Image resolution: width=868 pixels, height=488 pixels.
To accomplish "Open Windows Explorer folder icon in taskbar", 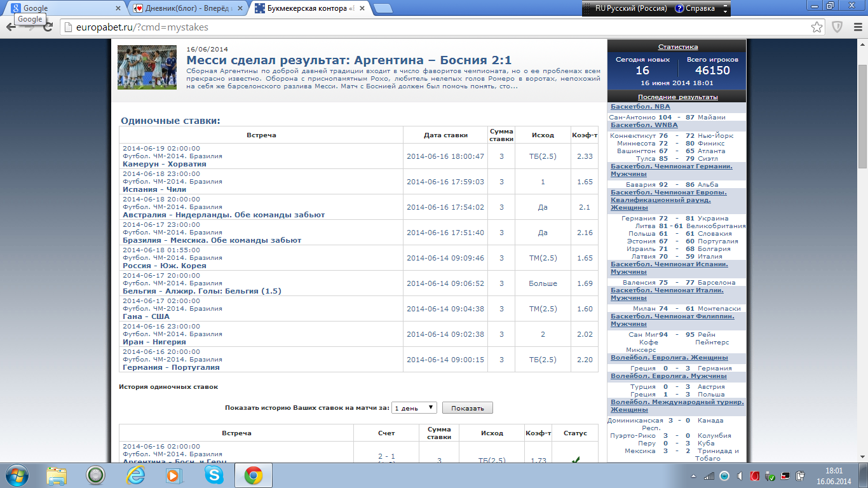I will click(x=57, y=475).
